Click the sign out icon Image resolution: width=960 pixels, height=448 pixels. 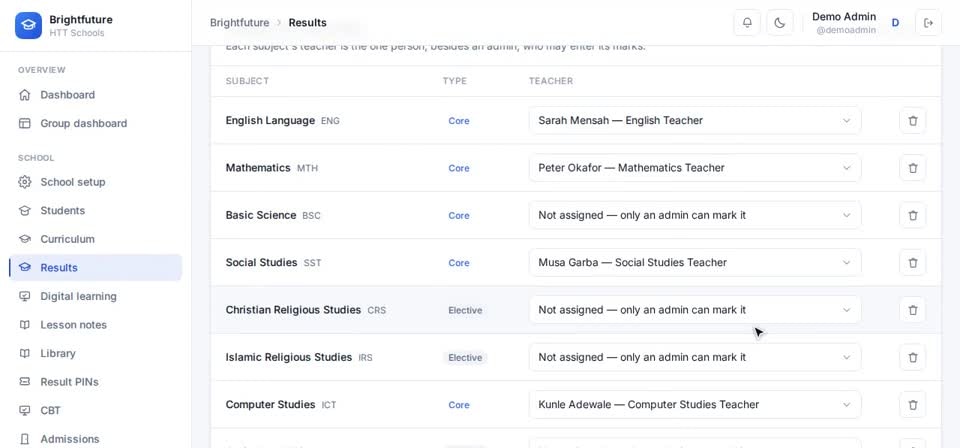[x=928, y=23]
